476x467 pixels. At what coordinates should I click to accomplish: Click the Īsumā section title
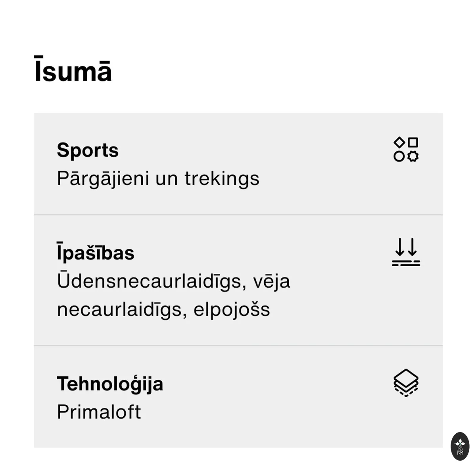(73, 69)
